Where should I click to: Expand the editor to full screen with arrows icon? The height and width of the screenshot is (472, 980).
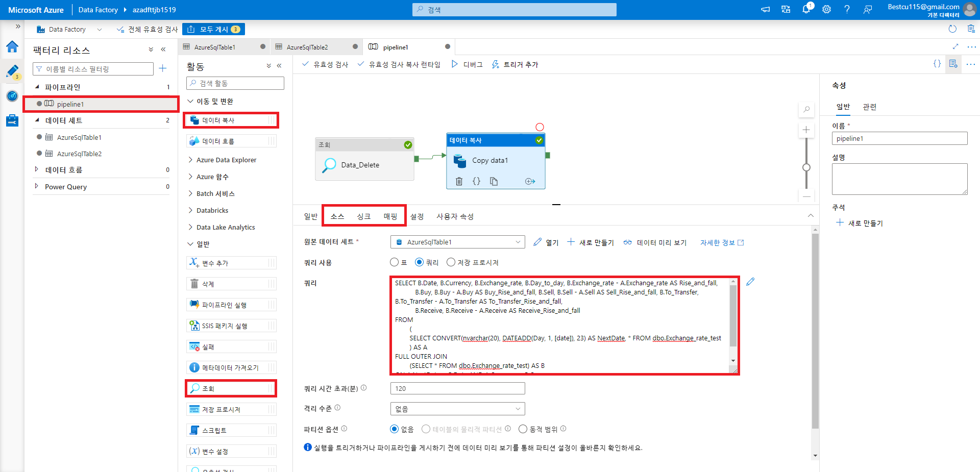pyautogui.click(x=955, y=46)
